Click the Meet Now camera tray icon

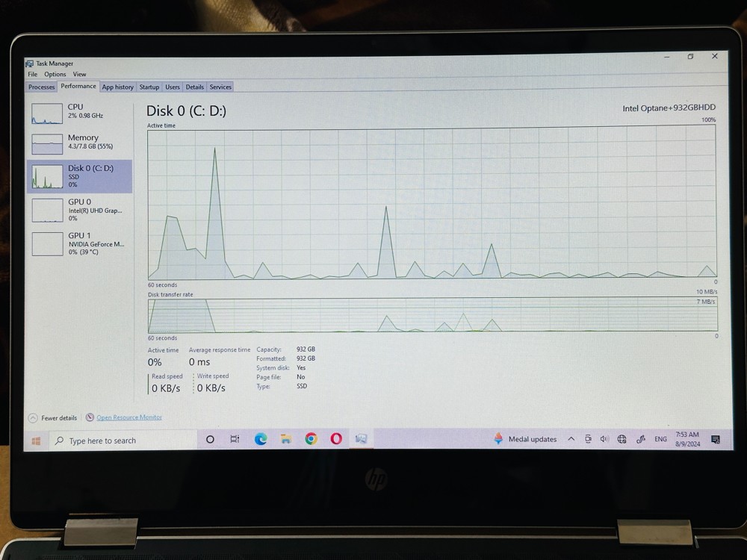click(588, 439)
